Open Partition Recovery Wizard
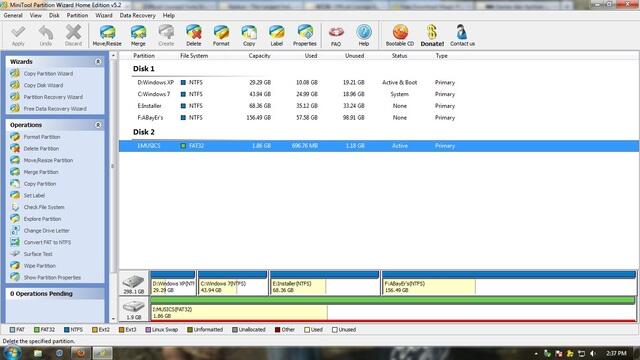The height and width of the screenshot is (360, 640). [x=53, y=97]
